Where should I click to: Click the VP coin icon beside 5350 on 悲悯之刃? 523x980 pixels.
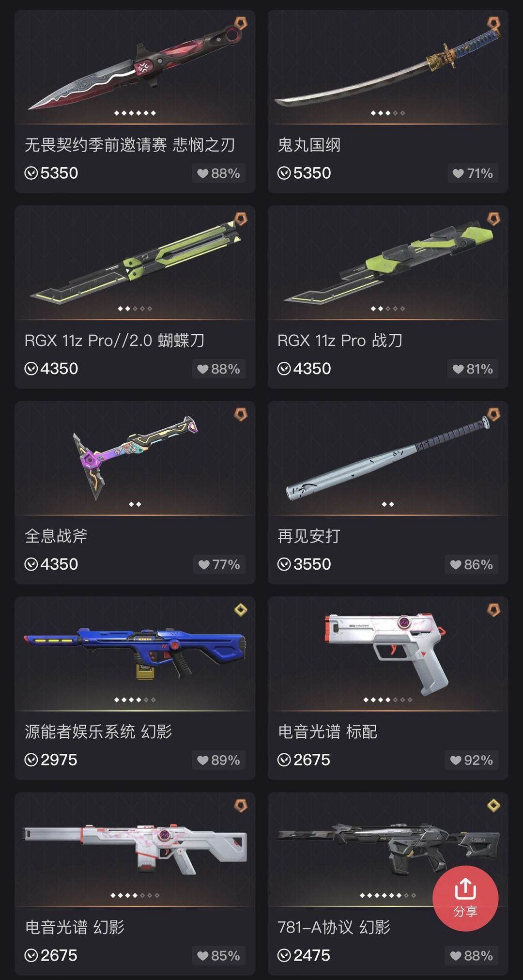pyautogui.click(x=31, y=173)
